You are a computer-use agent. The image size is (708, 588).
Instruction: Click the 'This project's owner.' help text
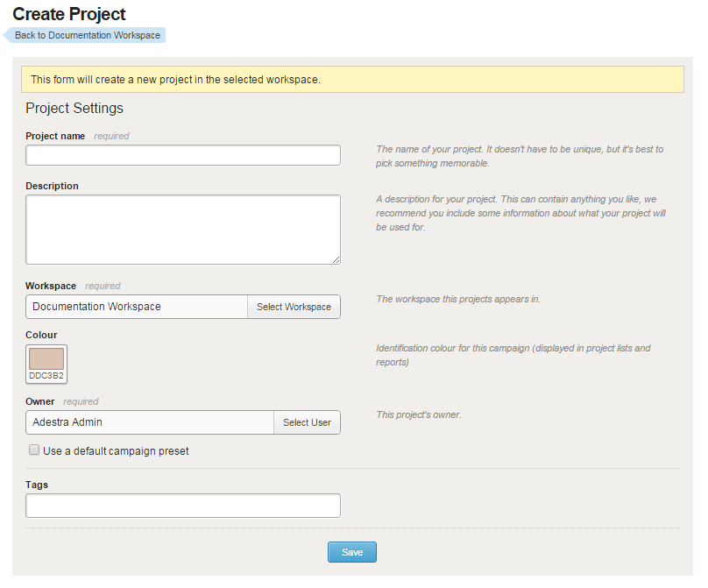click(419, 414)
